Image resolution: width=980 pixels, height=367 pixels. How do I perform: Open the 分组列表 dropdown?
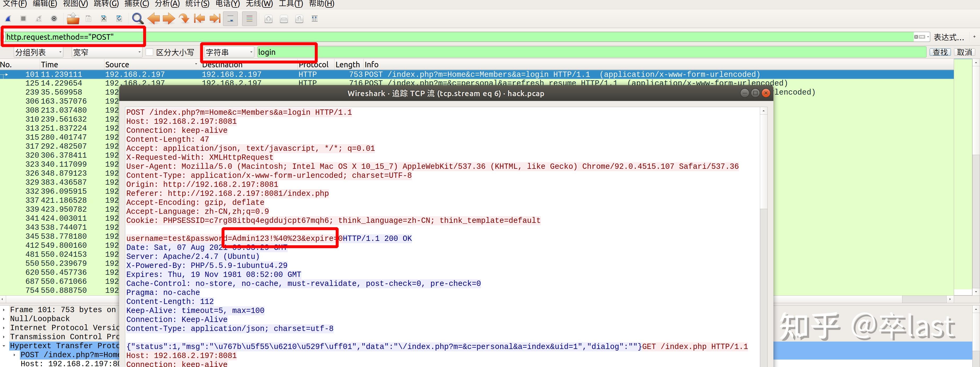[x=38, y=52]
